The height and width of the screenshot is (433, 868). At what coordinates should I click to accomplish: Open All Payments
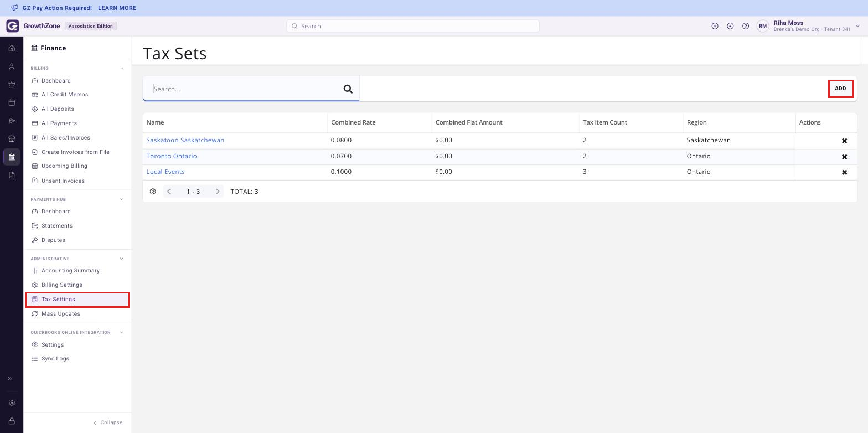point(77,123)
